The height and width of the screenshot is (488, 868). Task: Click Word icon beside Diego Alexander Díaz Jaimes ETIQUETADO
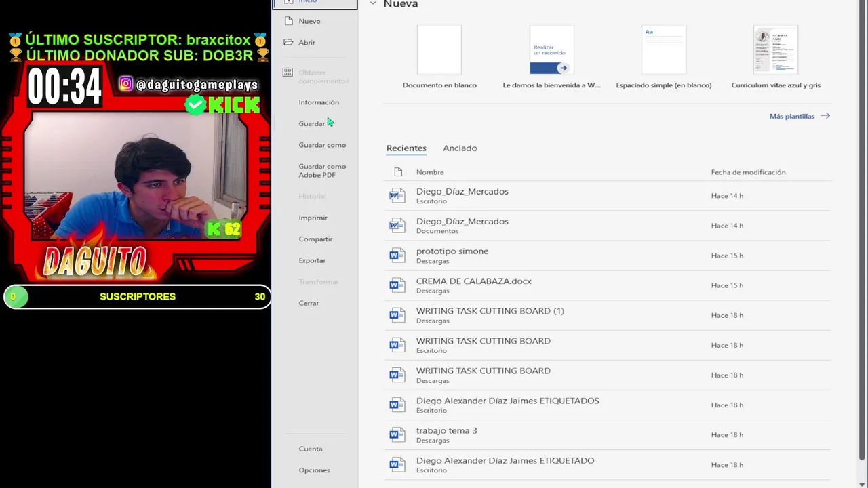(397, 464)
